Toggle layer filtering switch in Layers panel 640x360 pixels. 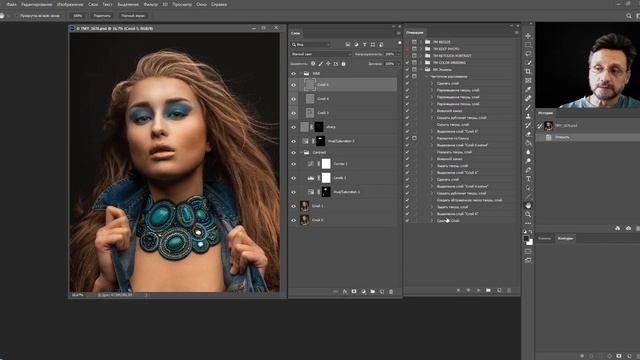click(x=399, y=43)
